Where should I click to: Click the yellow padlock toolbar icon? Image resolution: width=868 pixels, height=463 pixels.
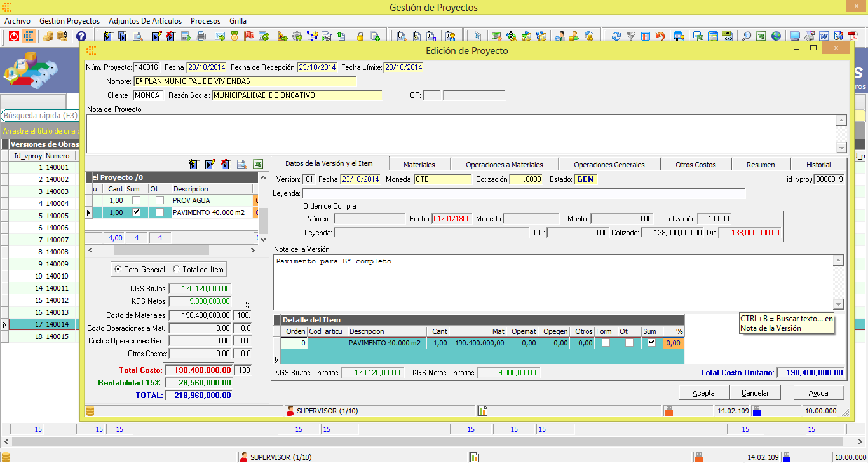[x=360, y=36]
